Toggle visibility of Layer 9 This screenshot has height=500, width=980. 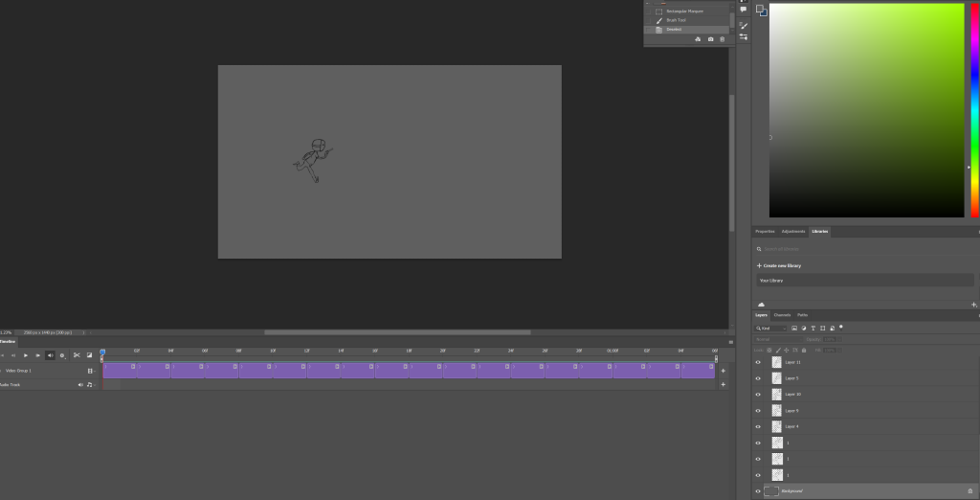point(758,411)
